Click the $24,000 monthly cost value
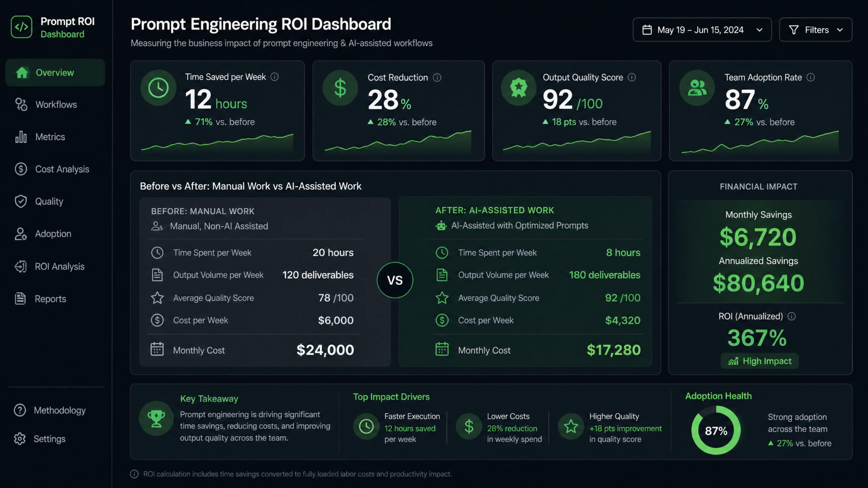The width and height of the screenshot is (868, 488). pyautogui.click(x=325, y=350)
